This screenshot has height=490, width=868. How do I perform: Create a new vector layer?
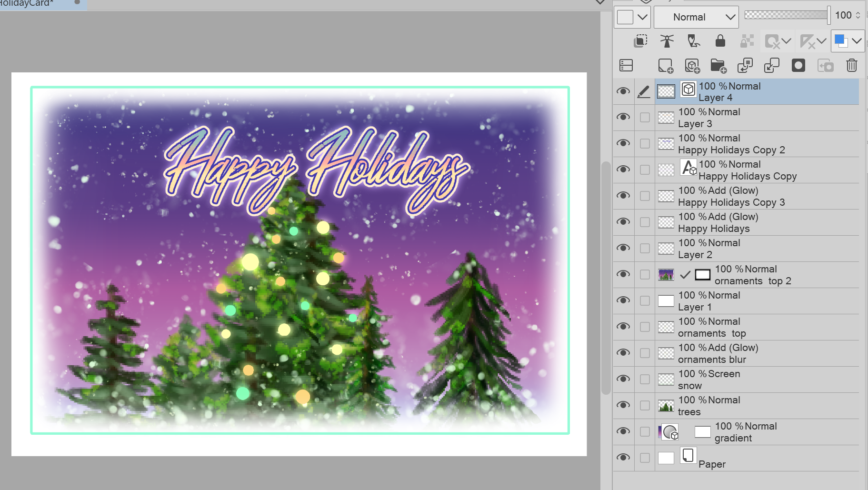692,66
